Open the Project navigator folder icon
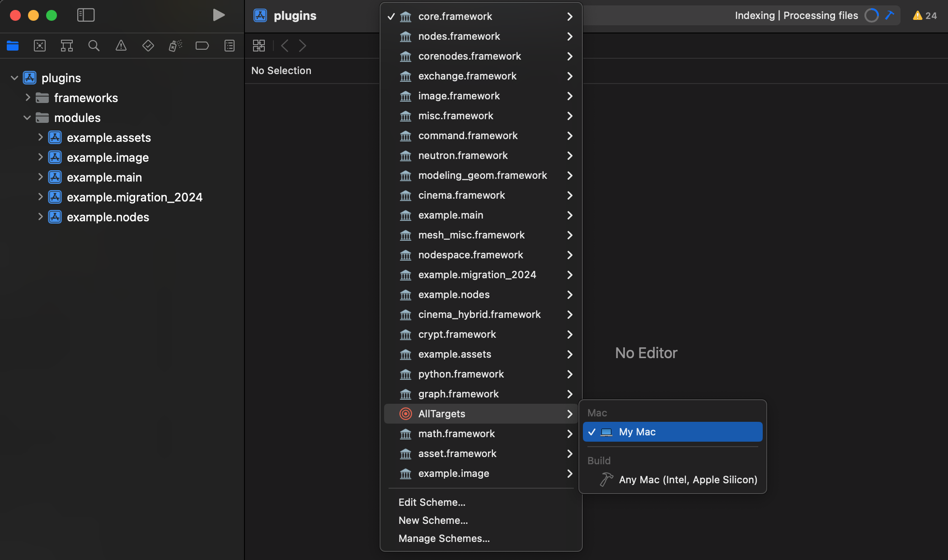Viewport: 948px width, 560px height. (13, 46)
